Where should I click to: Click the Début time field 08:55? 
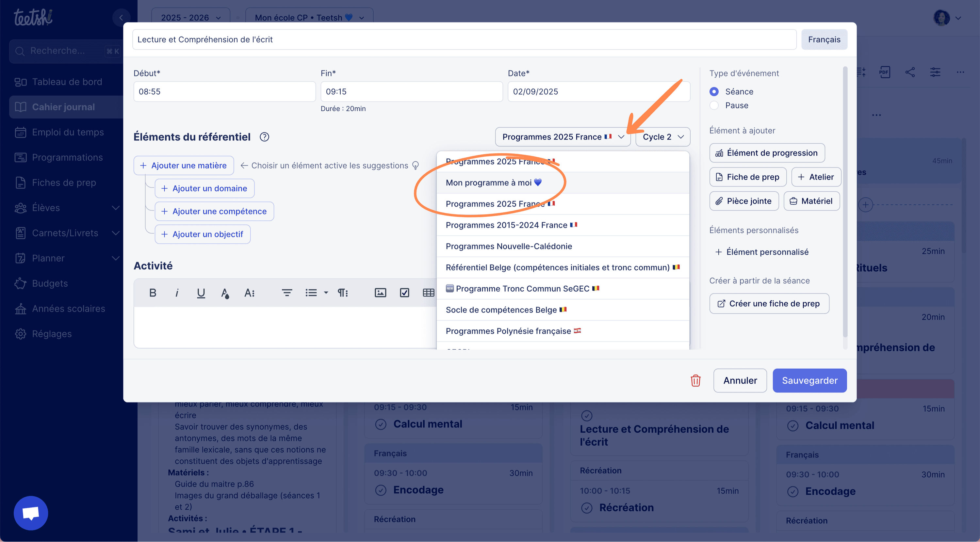(x=224, y=92)
